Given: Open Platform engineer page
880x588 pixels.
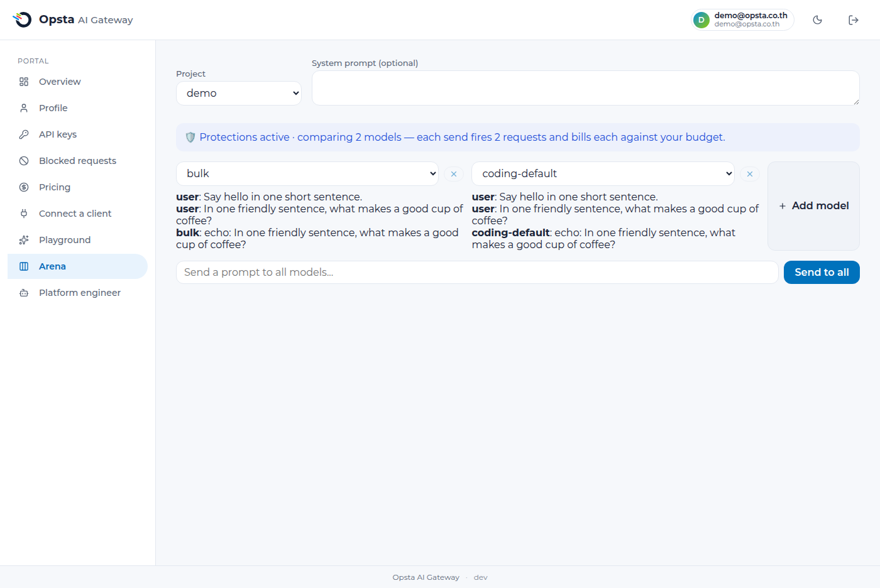Looking at the screenshot, I should point(77,293).
